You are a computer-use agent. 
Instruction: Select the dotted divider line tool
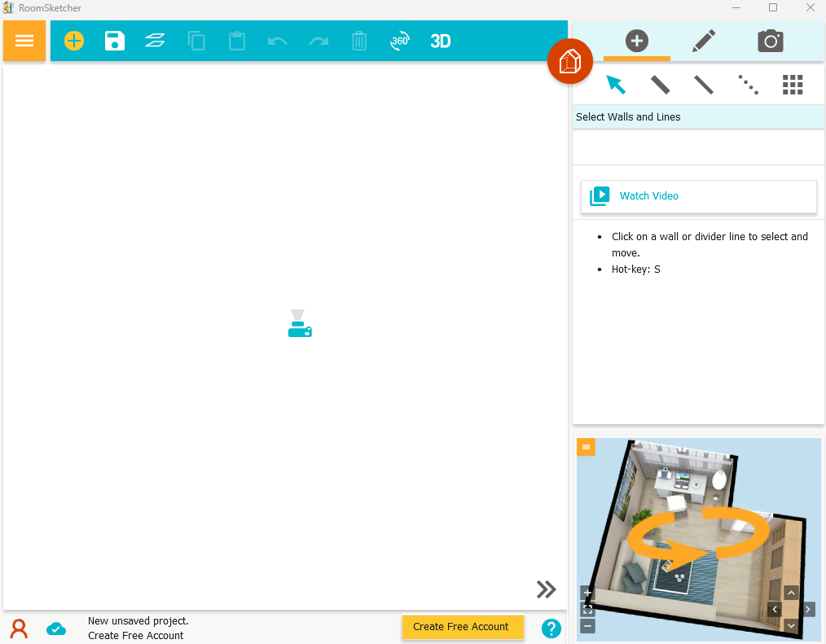(748, 85)
